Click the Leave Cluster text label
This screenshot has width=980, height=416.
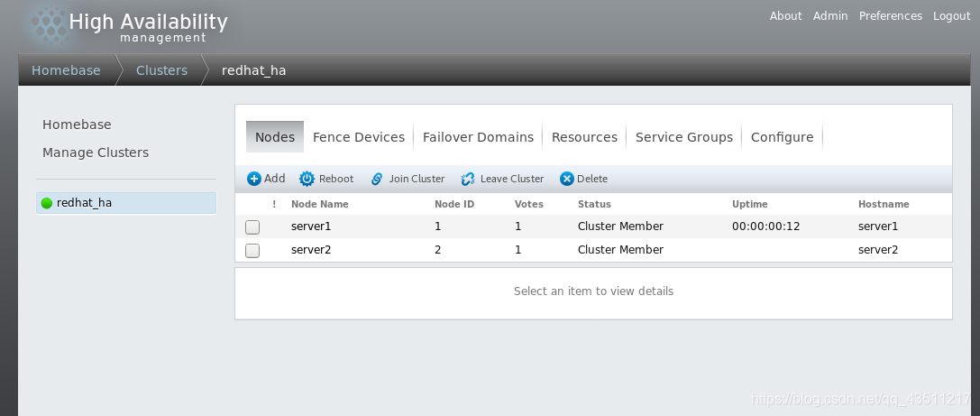[x=512, y=179]
